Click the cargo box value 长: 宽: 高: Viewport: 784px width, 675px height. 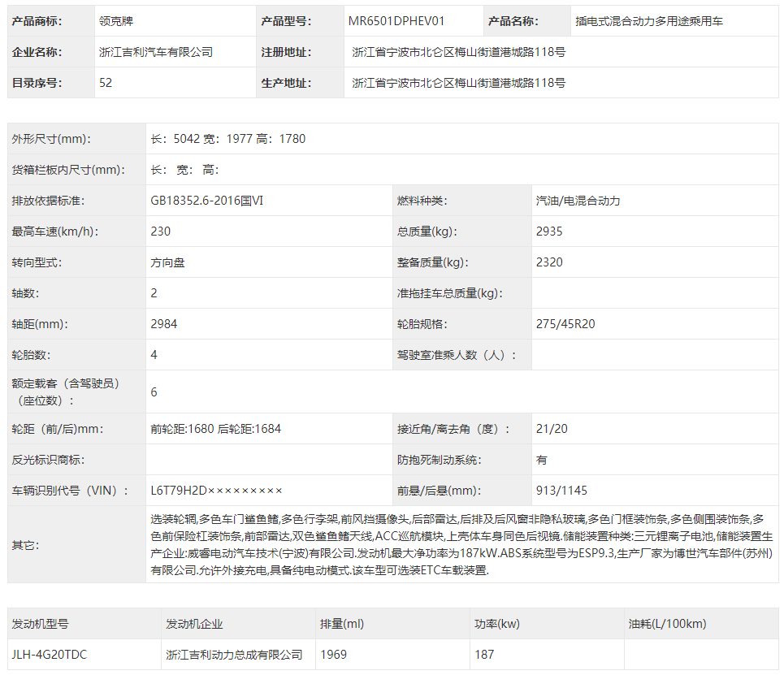184,170
